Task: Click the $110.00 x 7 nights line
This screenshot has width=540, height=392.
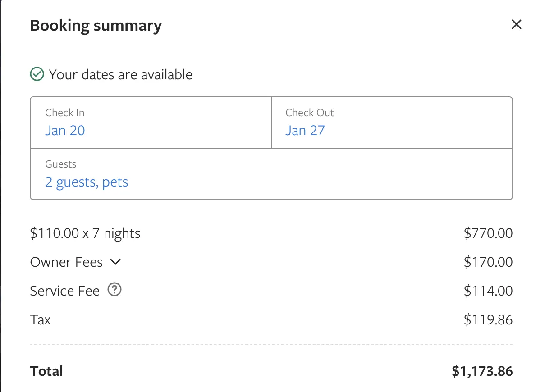Action: [x=85, y=233]
